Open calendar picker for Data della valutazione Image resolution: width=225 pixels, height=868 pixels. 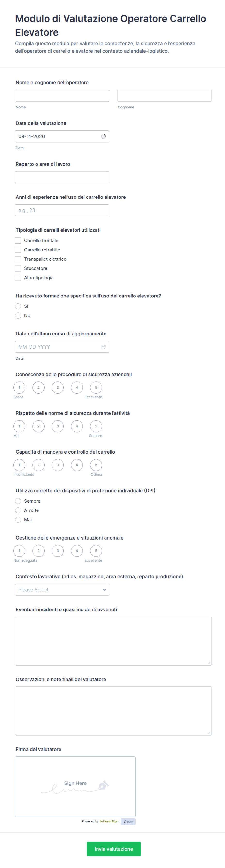pyautogui.click(x=103, y=137)
